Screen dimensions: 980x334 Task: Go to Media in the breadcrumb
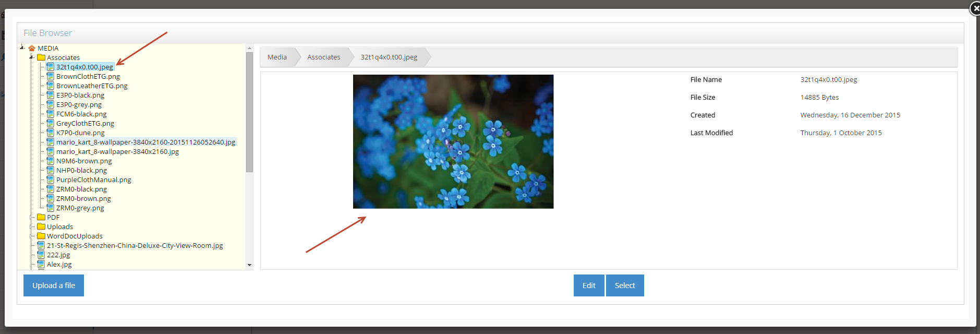click(x=277, y=57)
